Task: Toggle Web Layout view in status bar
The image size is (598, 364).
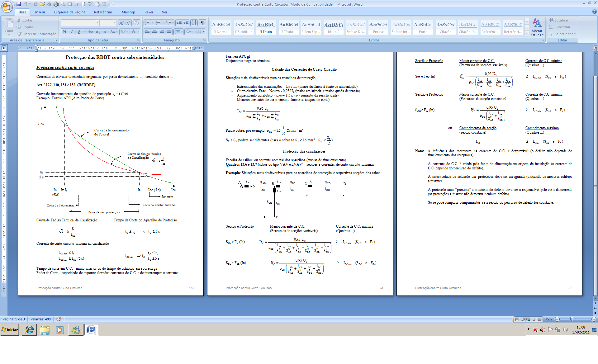Action: 528,319
